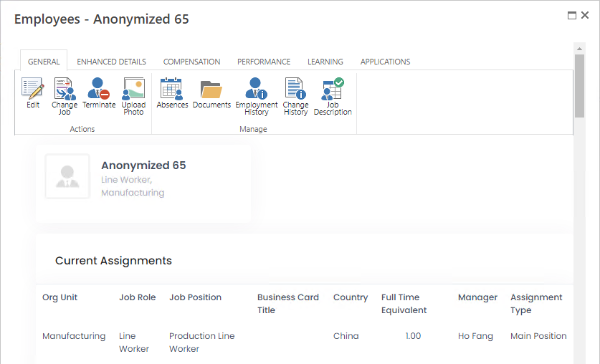Open manager Ho Fang's link
600x364 pixels.
[x=475, y=336]
